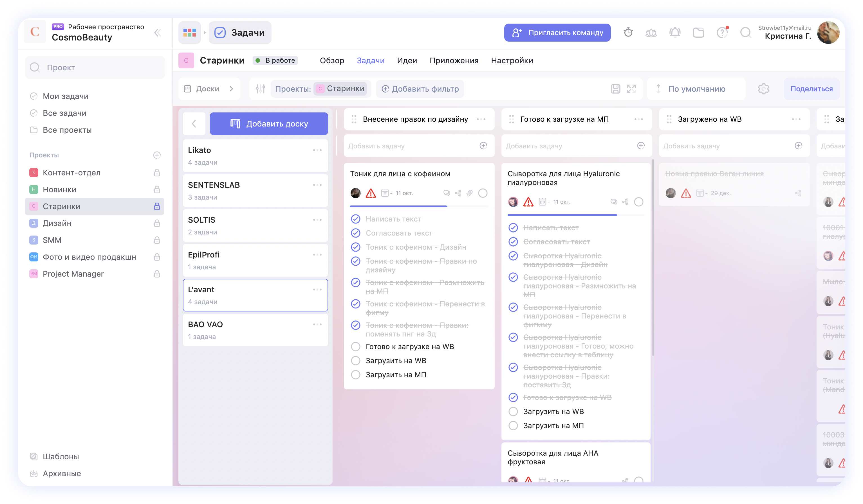
Task: Open board view settings gear icon
Action: [x=763, y=89]
